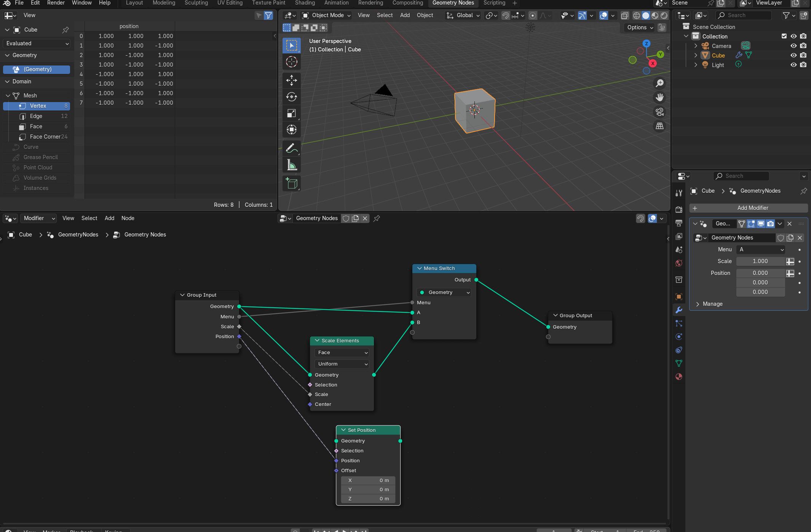Open the Add menu in node editor
This screenshot has height=532, width=811.
click(109, 218)
